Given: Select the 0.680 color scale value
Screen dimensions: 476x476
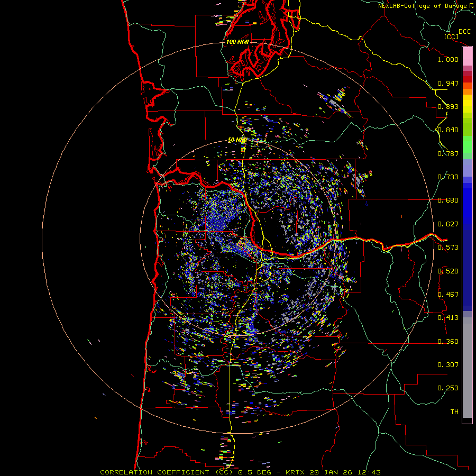Looking at the screenshot, I should [448, 200].
